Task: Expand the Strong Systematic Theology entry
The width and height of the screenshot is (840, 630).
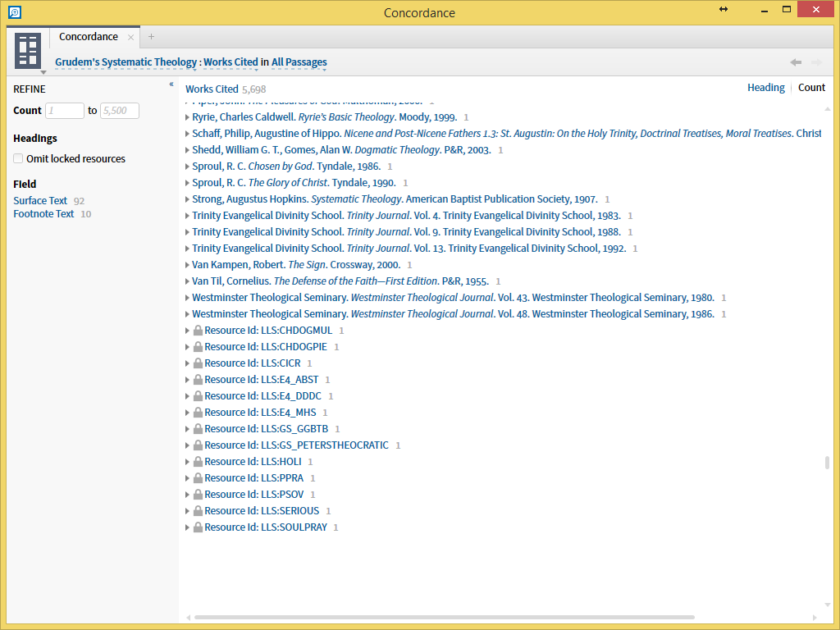Action: pyautogui.click(x=187, y=199)
